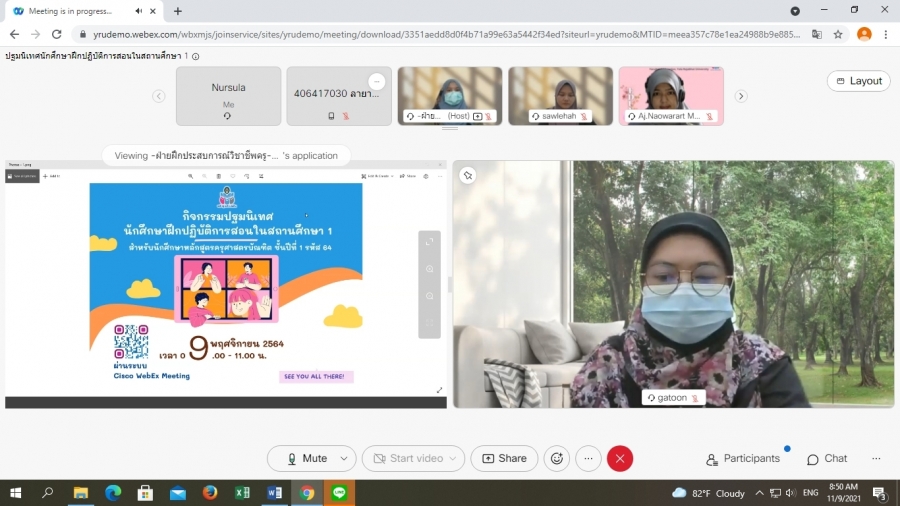Bookmark this page with the star icon
Viewport: 900px width, 506px height.
(838, 33)
